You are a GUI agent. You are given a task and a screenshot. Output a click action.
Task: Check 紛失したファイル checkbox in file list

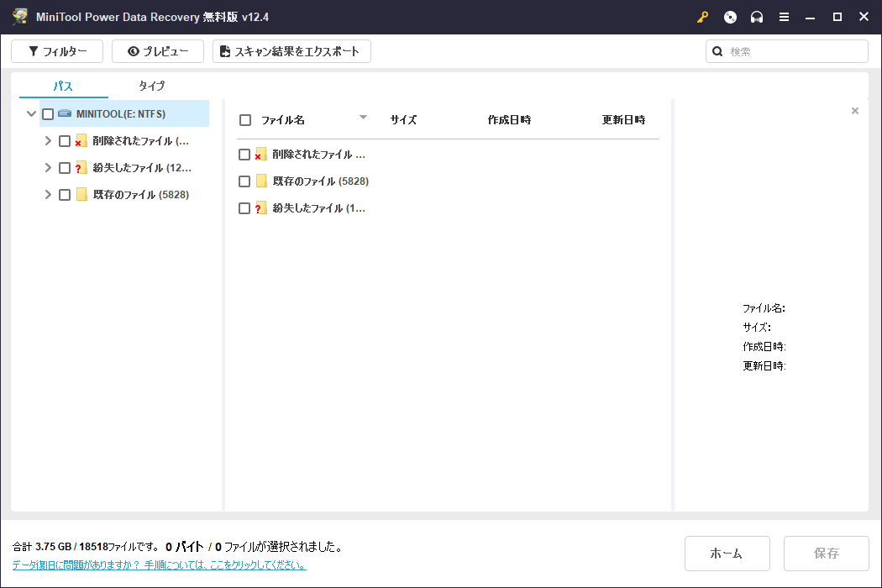click(x=244, y=208)
